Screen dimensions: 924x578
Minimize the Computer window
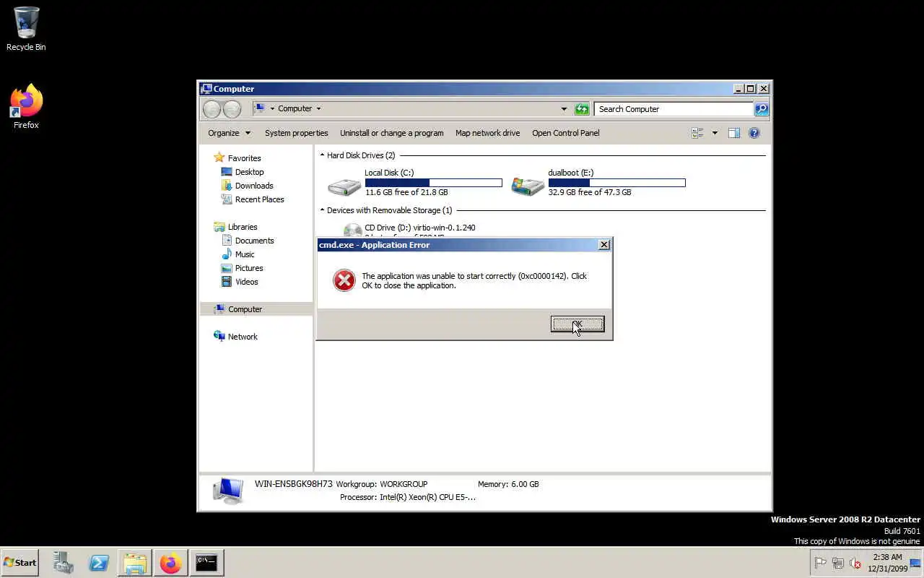(x=738, y=89)
